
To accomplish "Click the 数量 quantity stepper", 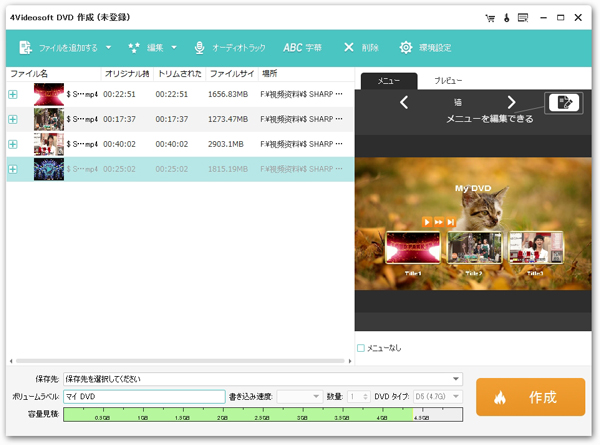I will (365, 396).
